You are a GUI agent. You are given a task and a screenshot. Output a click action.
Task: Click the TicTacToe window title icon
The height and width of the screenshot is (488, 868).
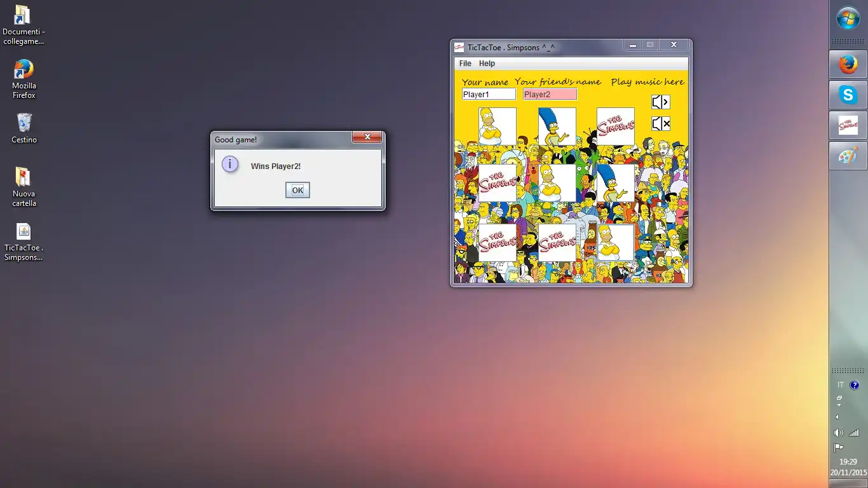459,47
